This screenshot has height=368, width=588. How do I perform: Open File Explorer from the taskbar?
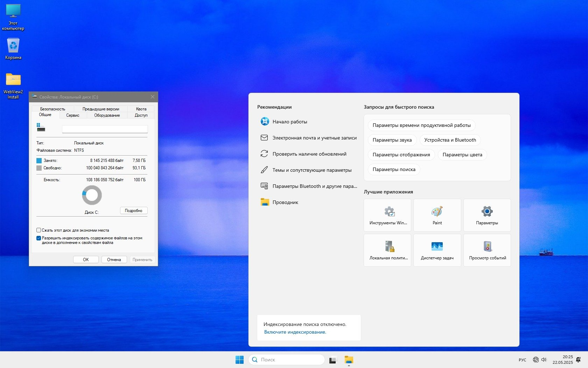click(349, 360)
